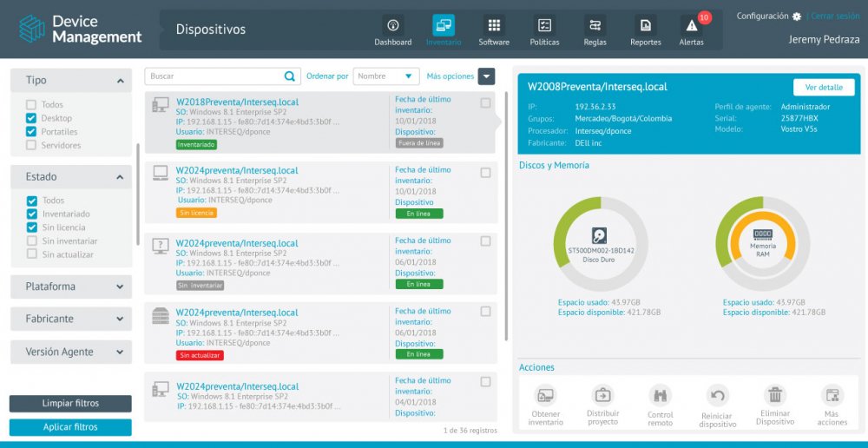
Task: Uncheck the Desktop type filter
Action: tap(32, 118)
